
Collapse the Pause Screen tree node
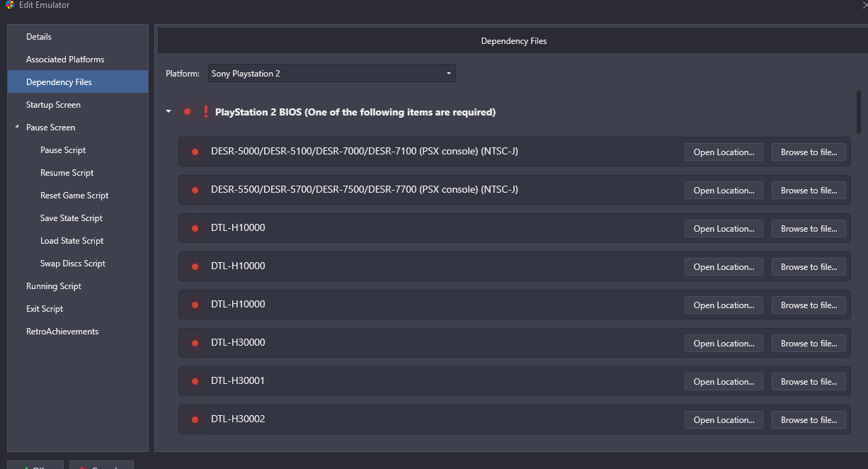click(17, 127)
